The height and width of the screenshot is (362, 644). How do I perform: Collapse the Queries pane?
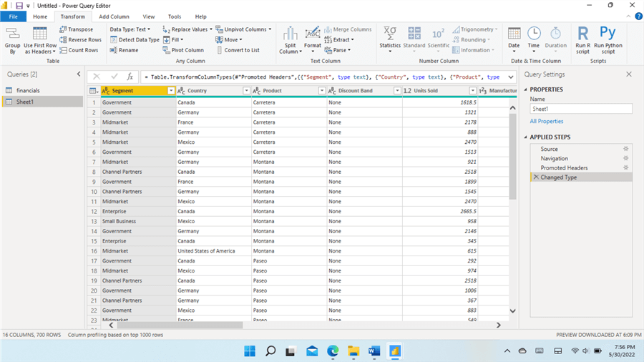coord(79,74)
